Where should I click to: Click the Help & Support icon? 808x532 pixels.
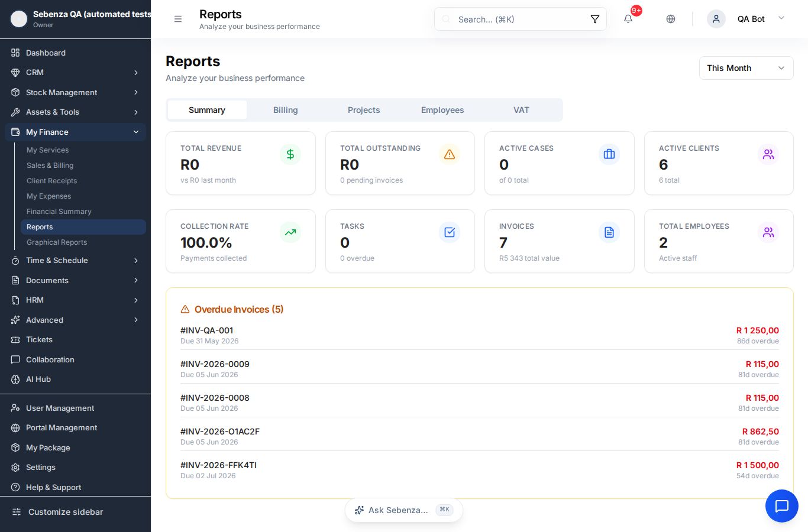point(15,487)
